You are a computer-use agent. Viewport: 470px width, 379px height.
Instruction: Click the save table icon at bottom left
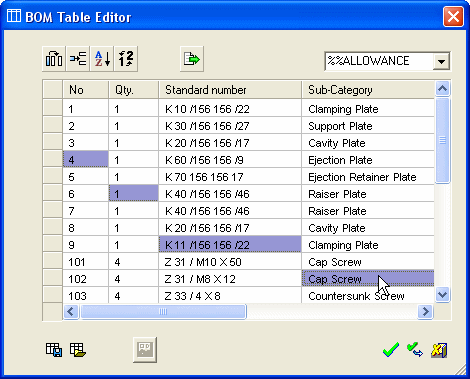(54, 350)
